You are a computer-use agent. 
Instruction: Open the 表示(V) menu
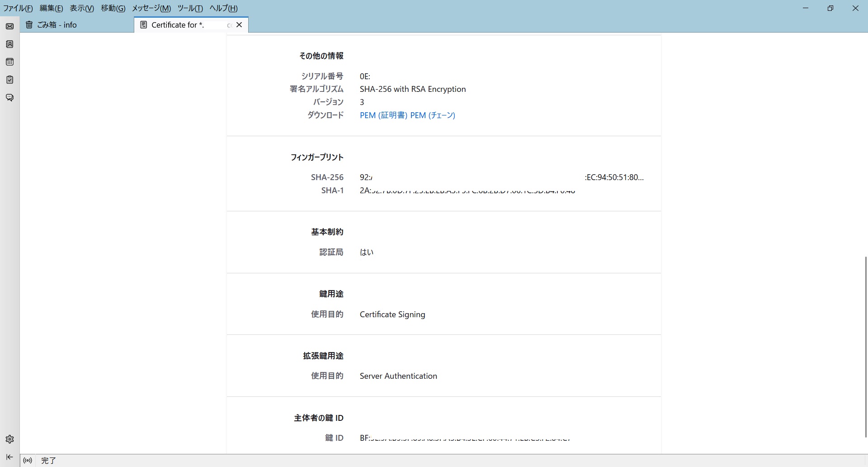pyautogui.click(x=81, y=8)
